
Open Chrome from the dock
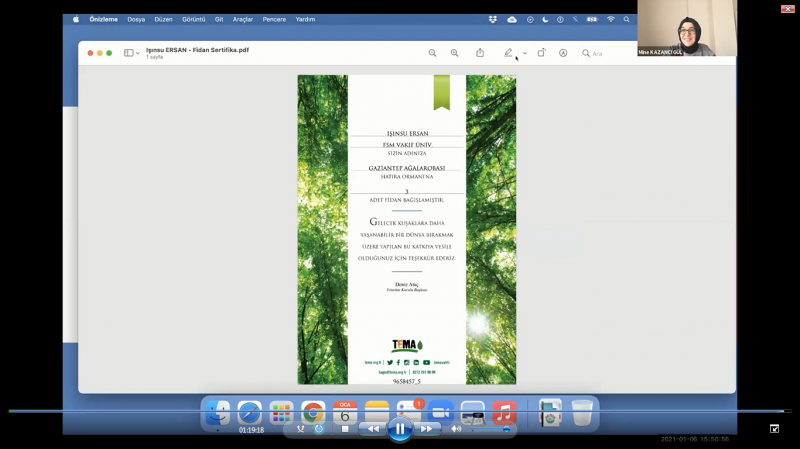tap(313, 412)
